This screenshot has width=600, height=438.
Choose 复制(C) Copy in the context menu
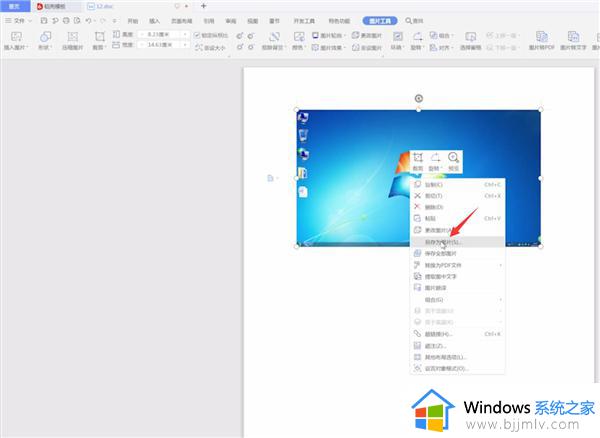[x=458, y=184]
